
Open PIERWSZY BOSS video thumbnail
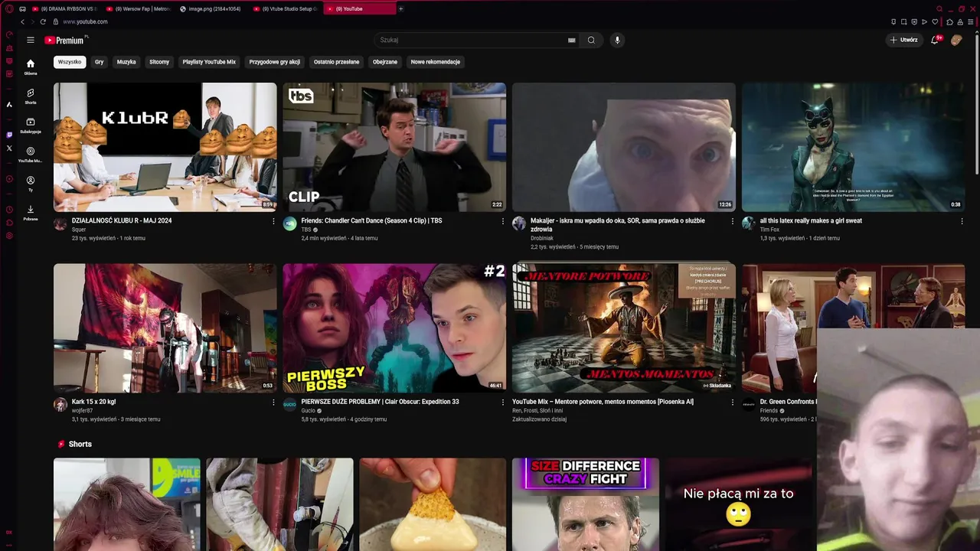point(394,328)
